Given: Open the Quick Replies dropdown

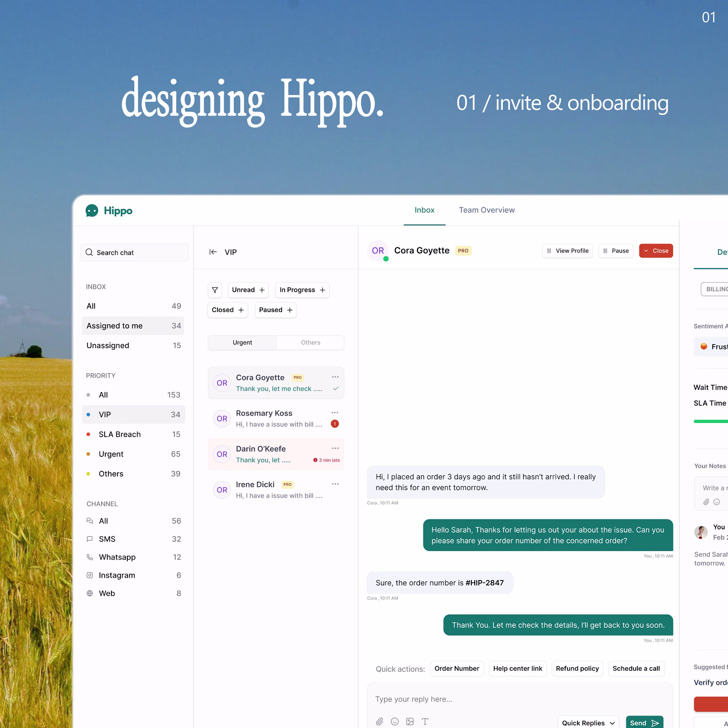Looking at the screenshot, I should 588,723.
